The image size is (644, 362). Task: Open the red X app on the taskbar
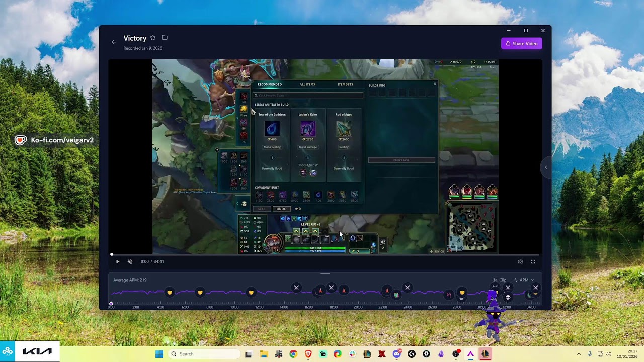pos(382,354)
